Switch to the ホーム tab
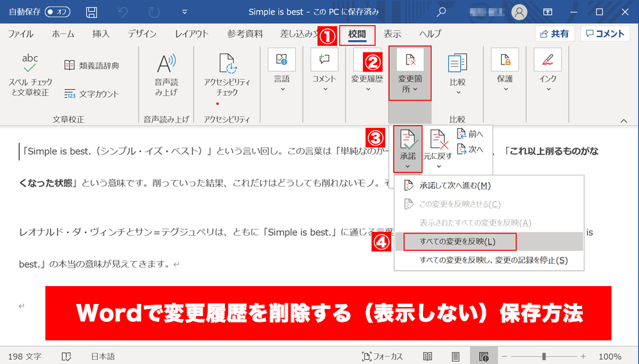This screenshot has height=364, width=639. coord(63,34)
